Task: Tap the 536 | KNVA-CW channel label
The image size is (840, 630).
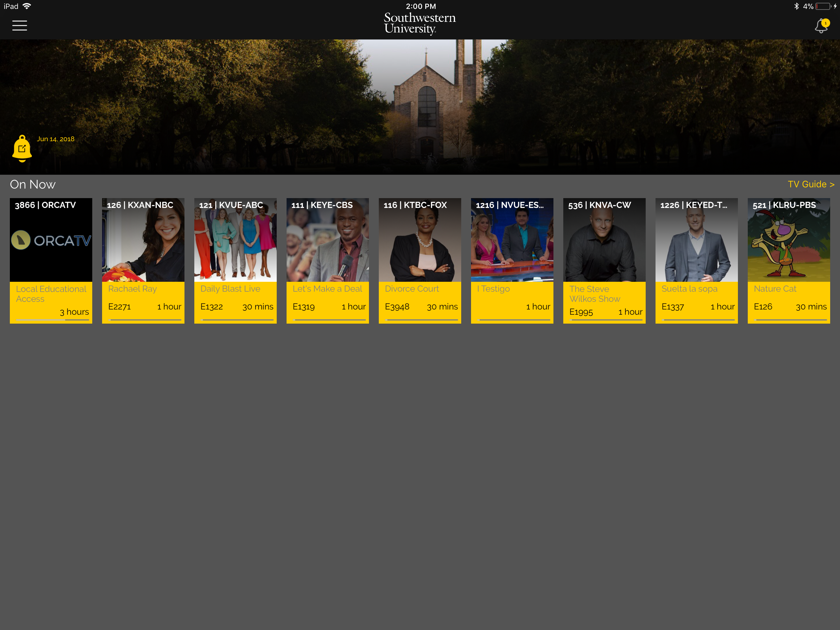Action: click(600, 205)
